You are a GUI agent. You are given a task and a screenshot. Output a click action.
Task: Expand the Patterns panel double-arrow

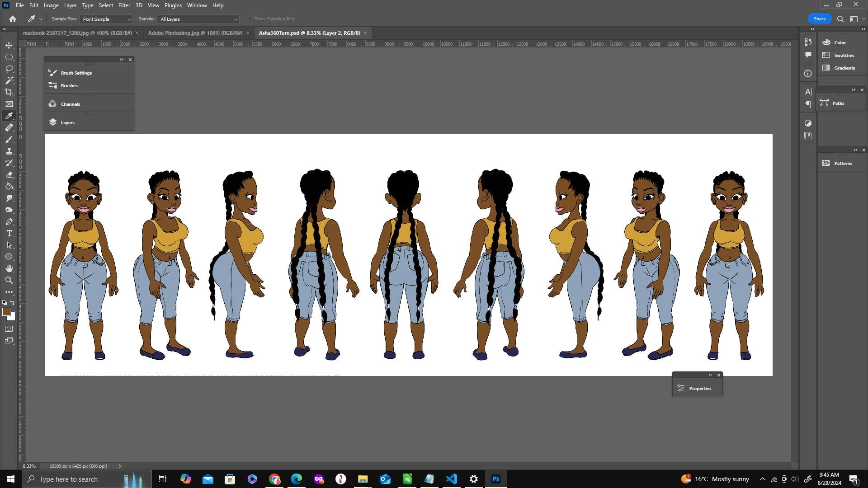[855, 150]
